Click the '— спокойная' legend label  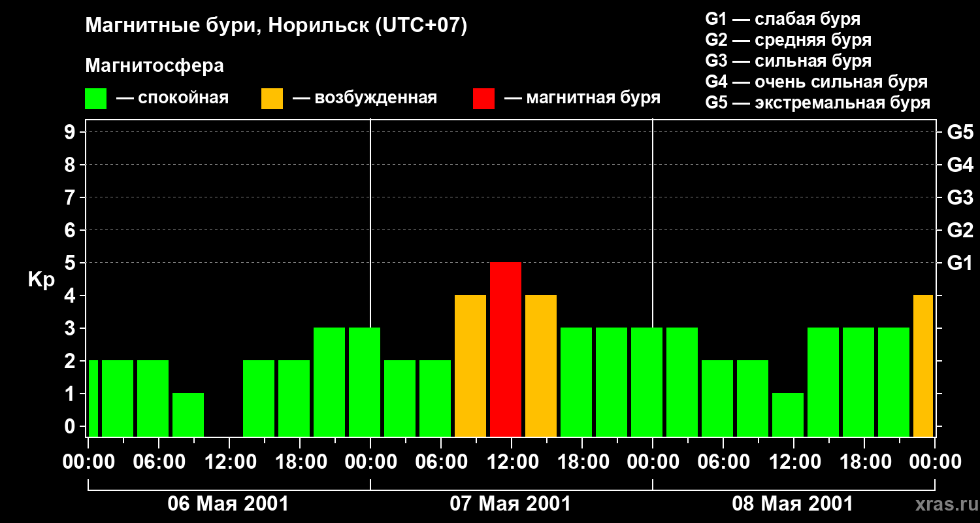pyautogui.click(x=172, y=98)
